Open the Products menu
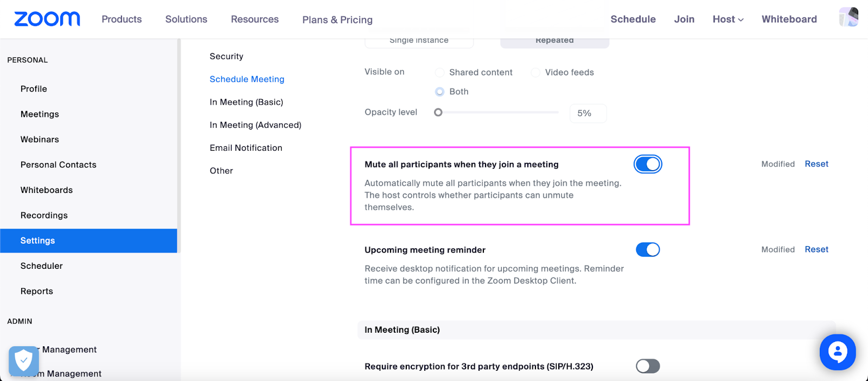This screenshot has height=381, width=868. [121, 19]
